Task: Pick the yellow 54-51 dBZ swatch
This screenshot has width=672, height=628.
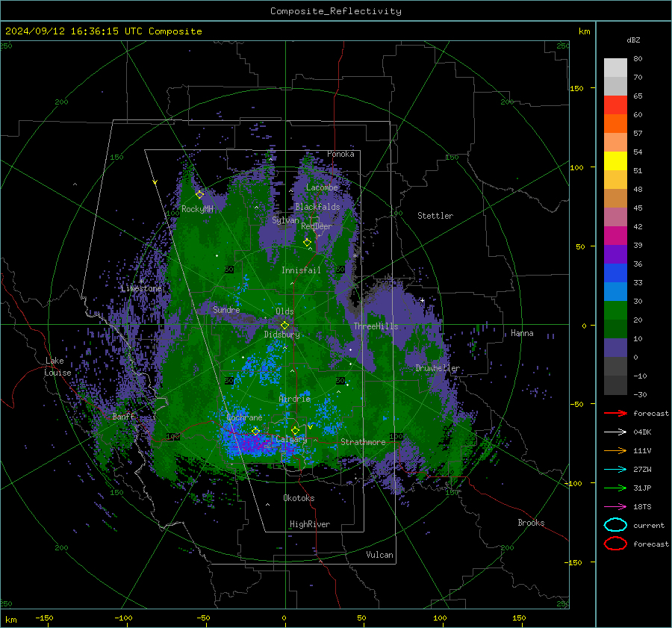Action: pyautogui.click(x=615, y=161)
